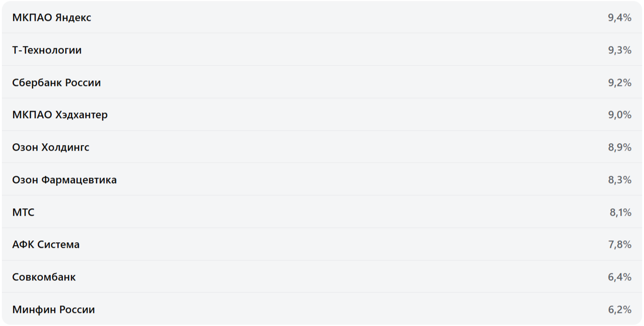Click the 8,3% percentage value
This screenshot has width=644, height=326.
point(619,180)
